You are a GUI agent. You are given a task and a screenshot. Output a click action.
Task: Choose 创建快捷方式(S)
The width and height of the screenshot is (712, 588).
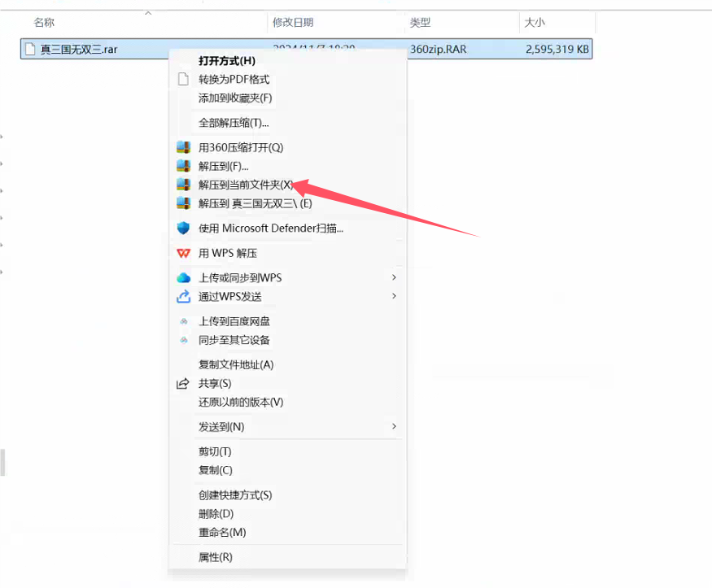[235, 495]
